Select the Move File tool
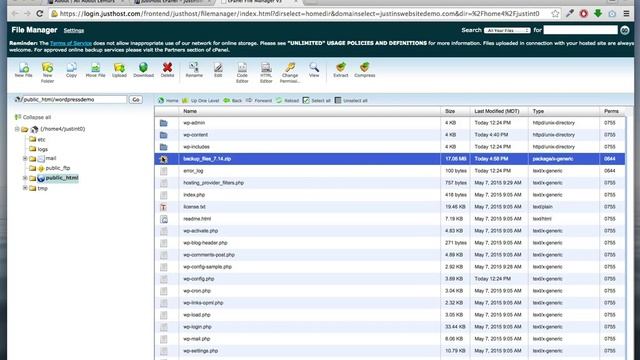The height and width of the screenshot is (360, 640). click(x=96, y=69)
